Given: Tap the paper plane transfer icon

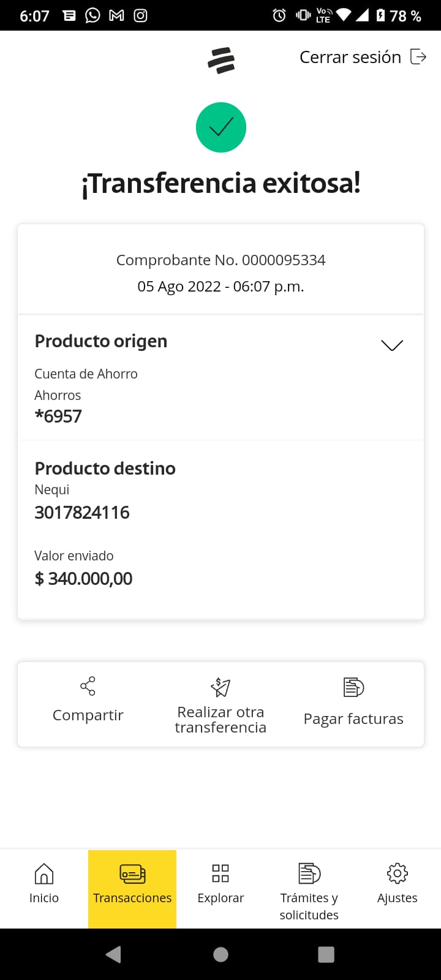Looking at the screenshot, I should 221,687.
